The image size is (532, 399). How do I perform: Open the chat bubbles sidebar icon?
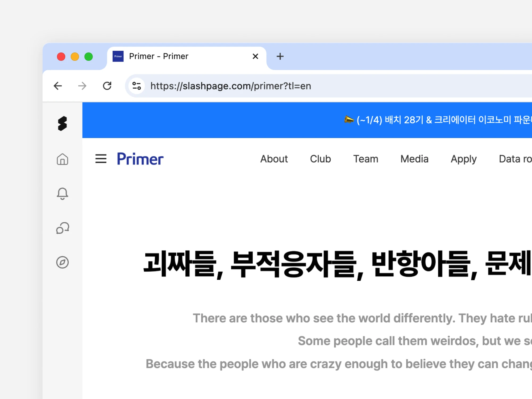click(62, 228)
